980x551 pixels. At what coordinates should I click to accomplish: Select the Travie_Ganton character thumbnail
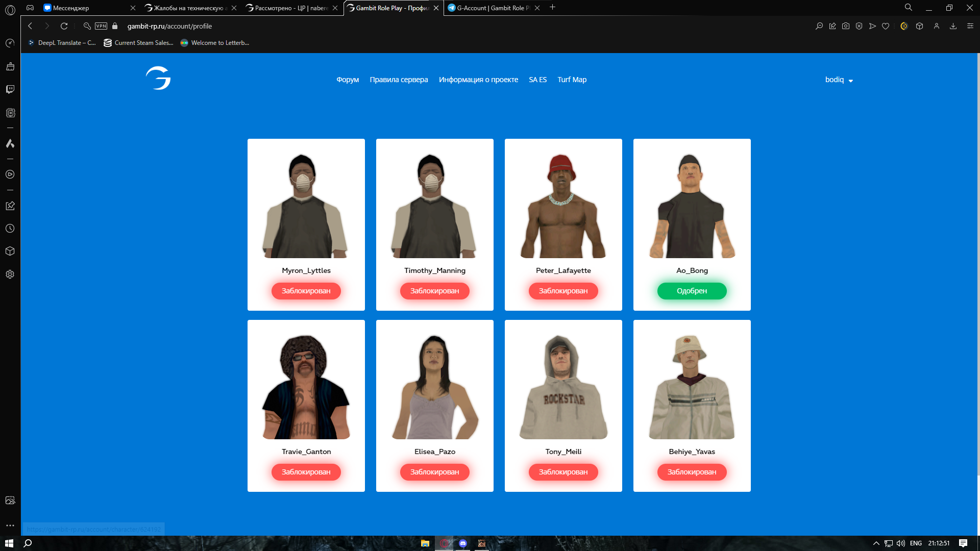(x=306, y=387)
